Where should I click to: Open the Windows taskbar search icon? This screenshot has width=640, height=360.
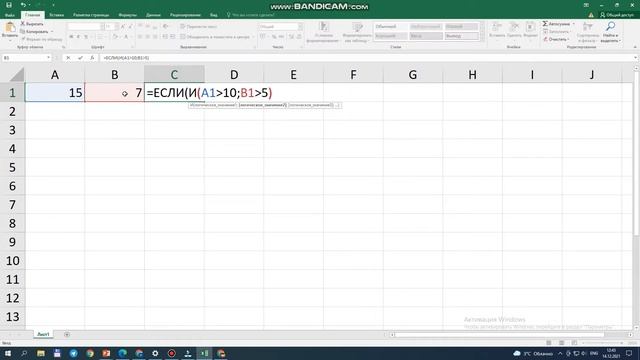(24, 353)
